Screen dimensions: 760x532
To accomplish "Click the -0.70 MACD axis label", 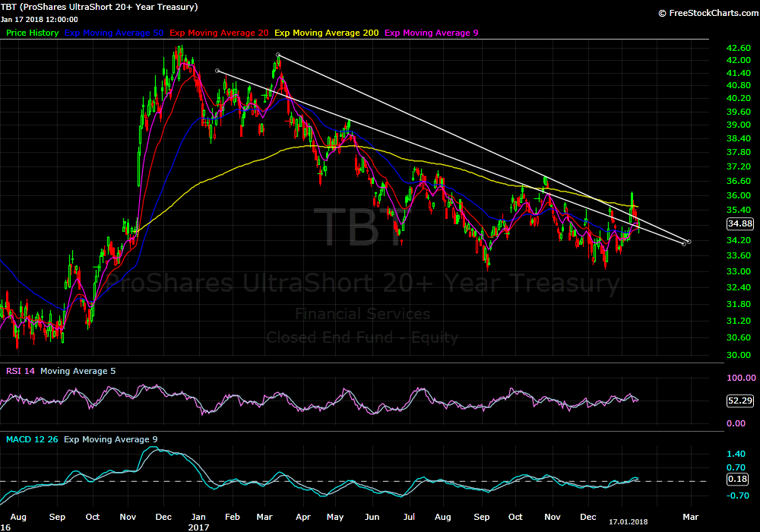I will (738, 496).
